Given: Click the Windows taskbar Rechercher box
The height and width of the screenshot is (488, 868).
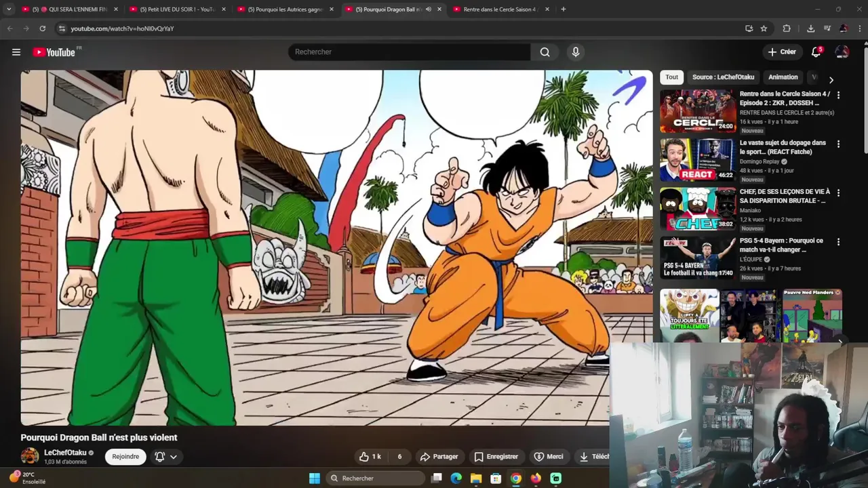Looking at the screenshot, I should point(375,479).
